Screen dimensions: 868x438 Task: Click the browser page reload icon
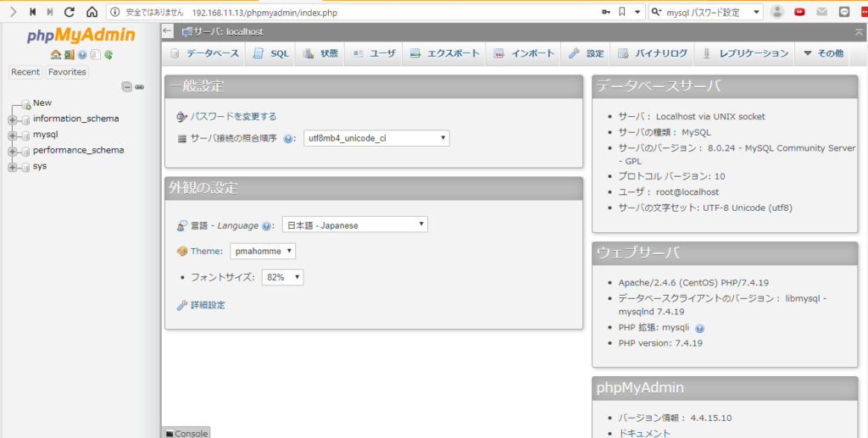(70, 12)
